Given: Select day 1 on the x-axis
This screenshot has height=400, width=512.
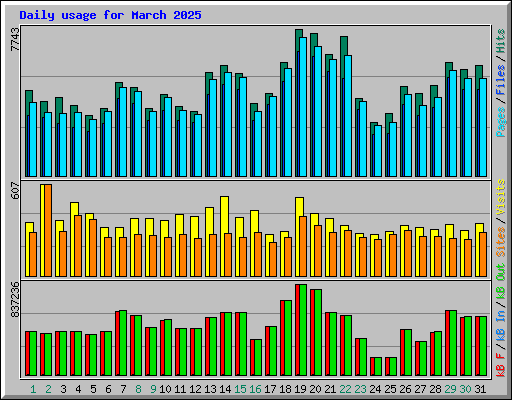Looking at the screenshot, I should coord(33,389).
